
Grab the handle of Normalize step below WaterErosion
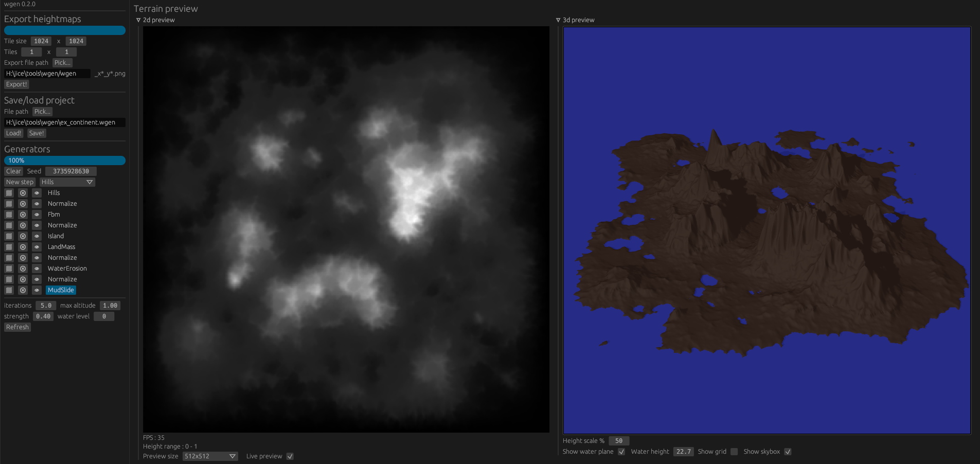pos(9,279)
